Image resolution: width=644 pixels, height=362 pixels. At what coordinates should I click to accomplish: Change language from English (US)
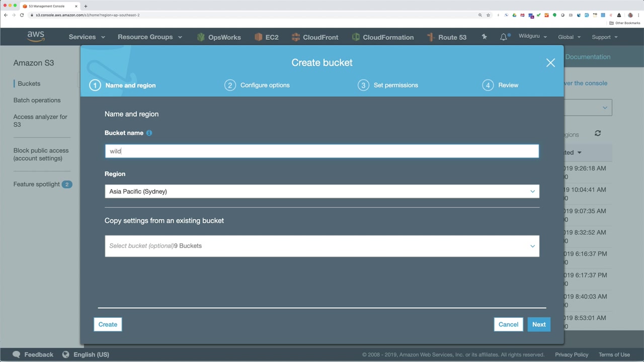click(x=86, y=354)
